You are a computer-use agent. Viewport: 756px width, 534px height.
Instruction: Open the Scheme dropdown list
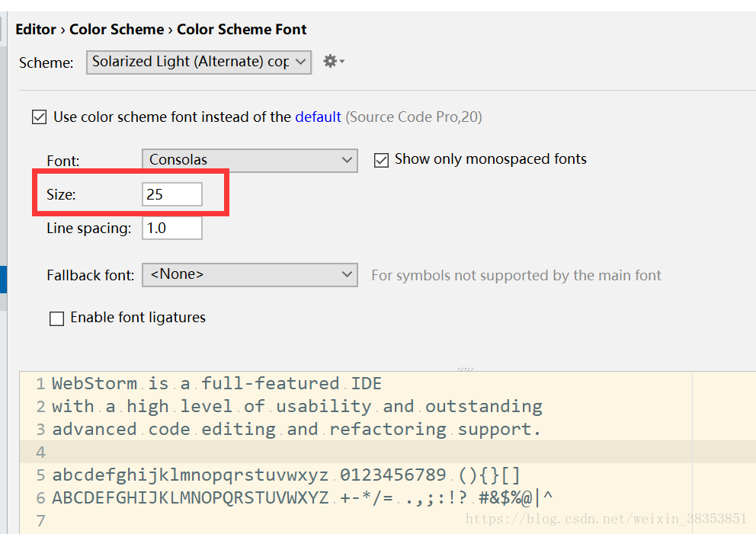click(200, 62)
